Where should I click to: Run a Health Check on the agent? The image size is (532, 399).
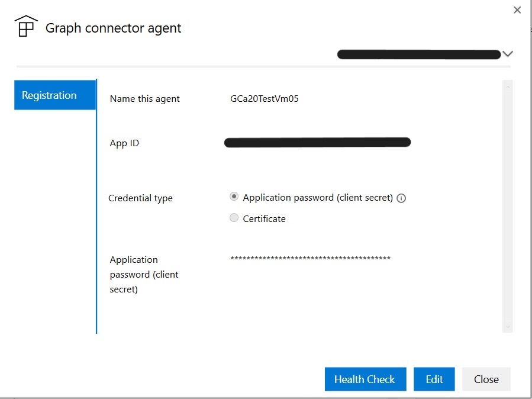coord(365,379)
